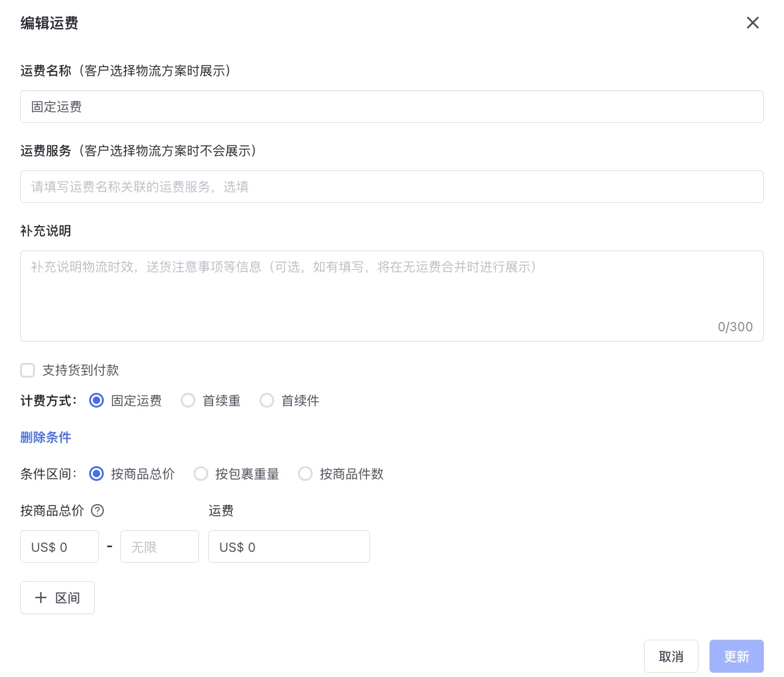Enable 支持货到付款 checkbox
784x677 pixels.
point(27,370)
